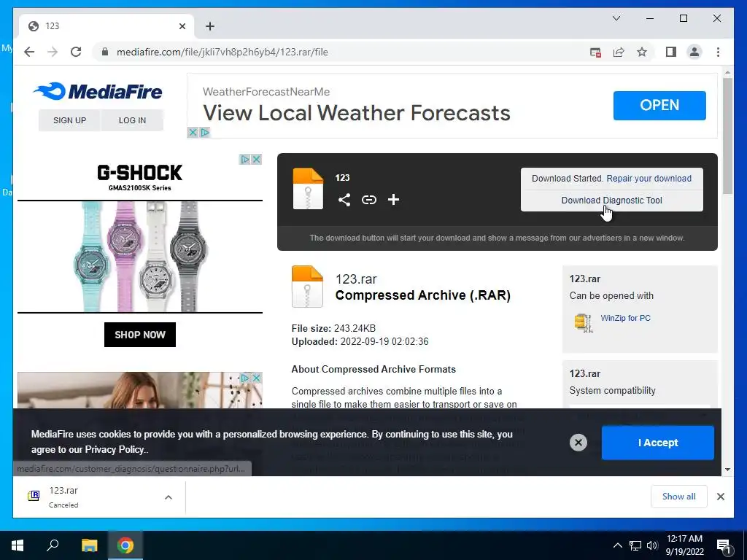Click the share page icon in address bar
Image resolution: width=747 pixels, height=560 pixels.
coord(619,52)
